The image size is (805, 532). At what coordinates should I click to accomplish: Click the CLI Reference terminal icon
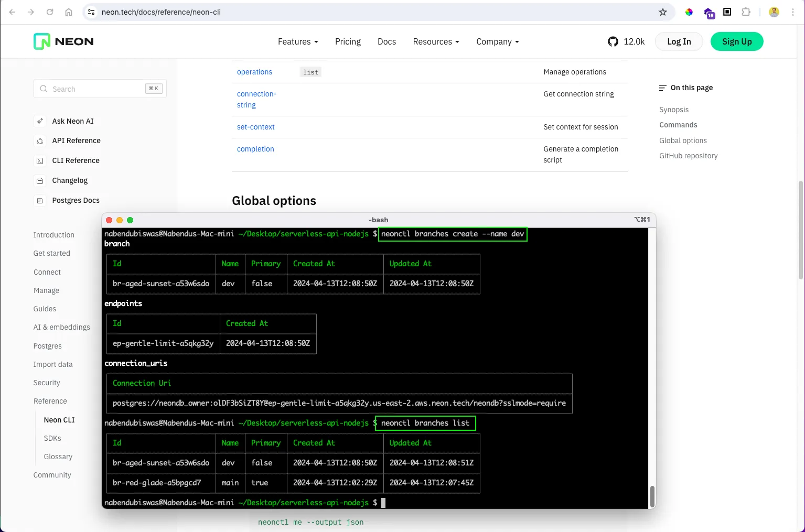coord(40,161)
